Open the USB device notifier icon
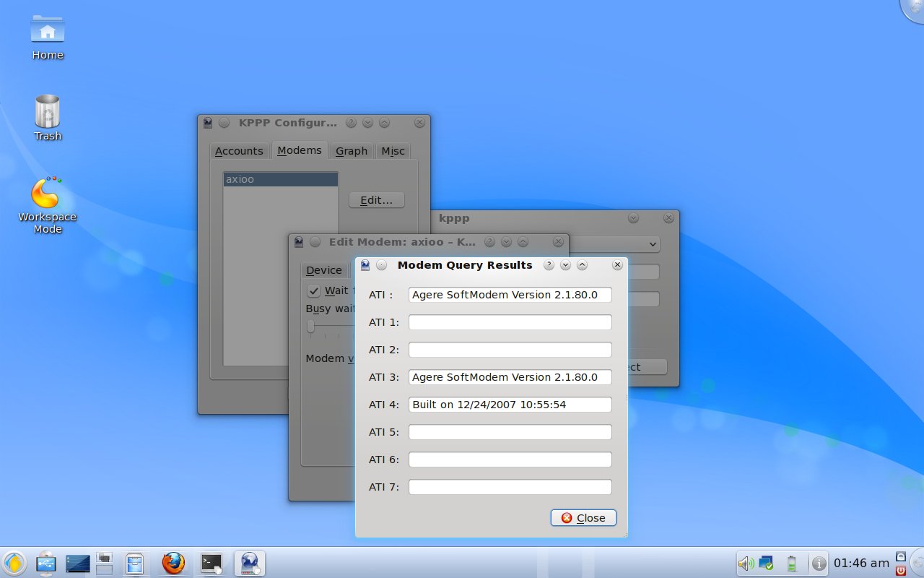 45,563
